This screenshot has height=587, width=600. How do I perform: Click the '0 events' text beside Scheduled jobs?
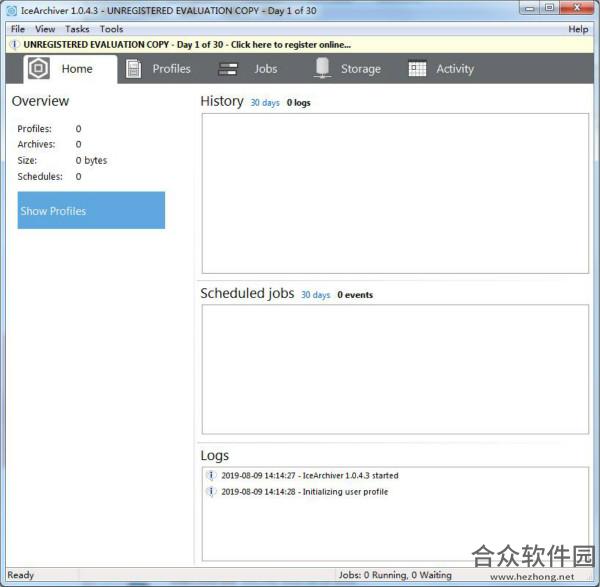point(355,295)
